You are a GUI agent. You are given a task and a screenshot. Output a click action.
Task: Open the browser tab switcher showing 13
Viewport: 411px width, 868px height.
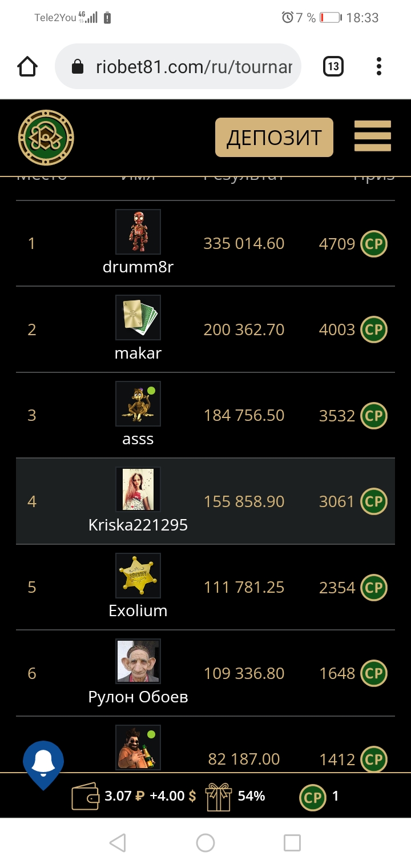[333, 67]
